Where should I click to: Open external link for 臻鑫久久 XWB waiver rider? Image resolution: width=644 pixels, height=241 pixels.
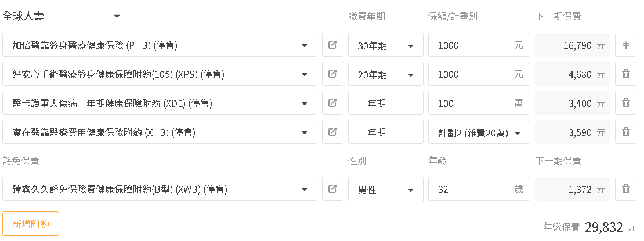pyautogui.click(x=332, y=189)
